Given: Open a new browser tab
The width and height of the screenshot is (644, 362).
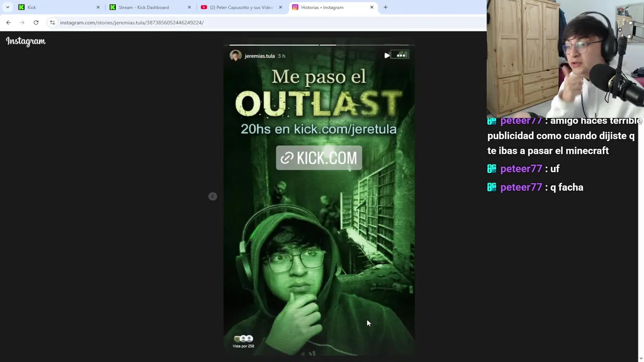Looking at the screenshot, I should [x=385, y=7].
